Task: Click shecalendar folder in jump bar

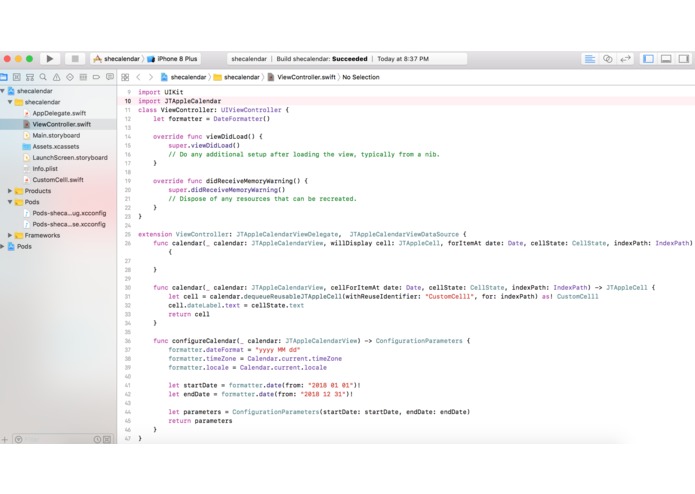Action: (237, 77)
